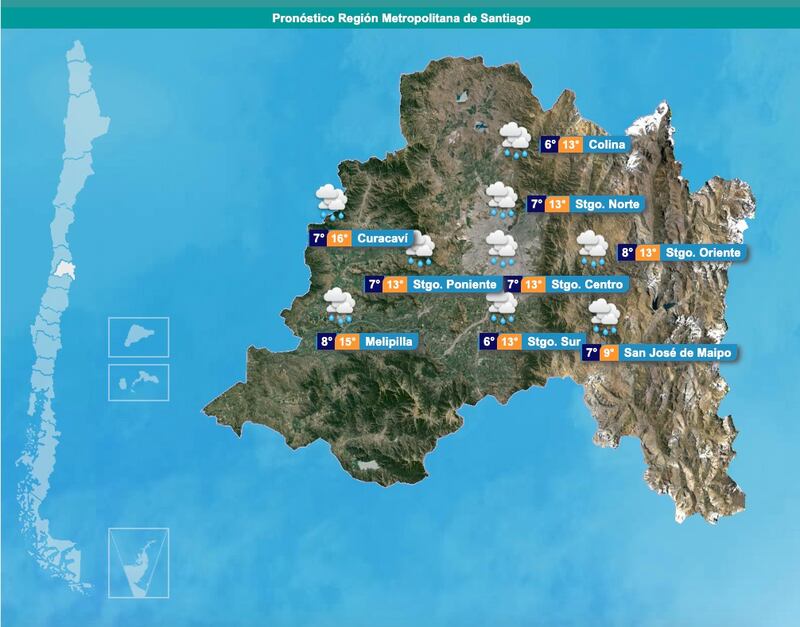Open the Juan Fernández islands inset map
This screenshot has width=800, height=627.
tap(139, 383)
